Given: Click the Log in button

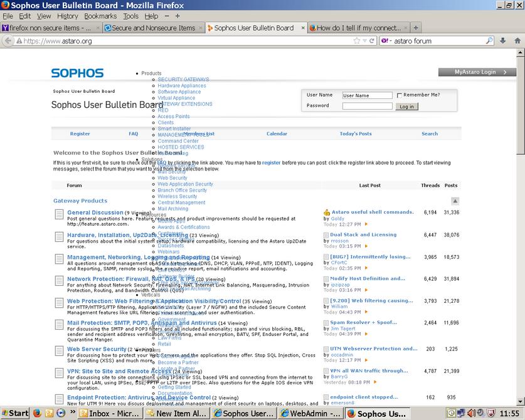Looking at the screenshot, I should 407,107.
